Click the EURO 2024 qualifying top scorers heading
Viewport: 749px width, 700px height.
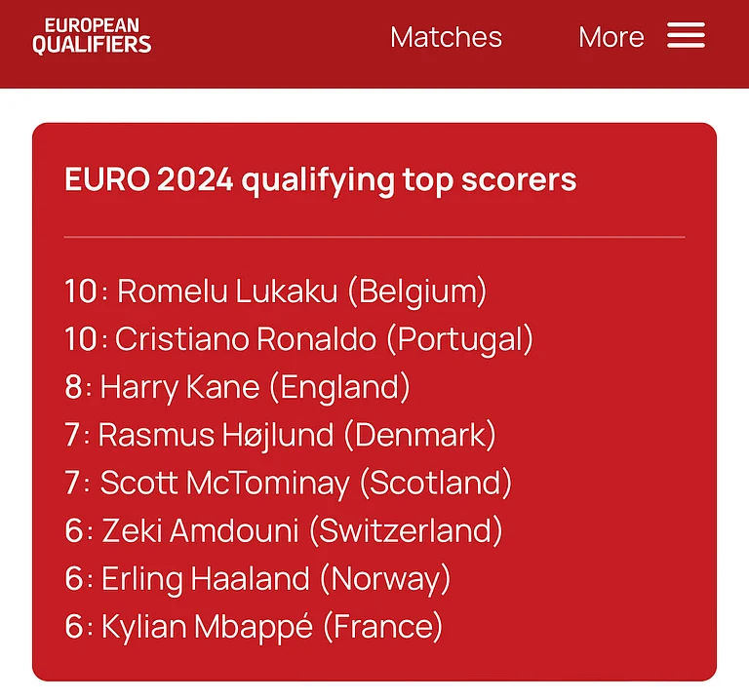click(320, 179)
